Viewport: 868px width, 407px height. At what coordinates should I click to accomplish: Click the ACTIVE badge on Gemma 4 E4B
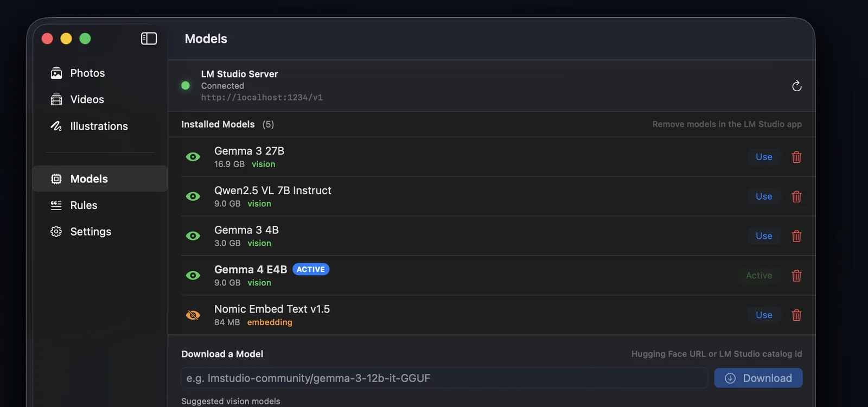tap(311, 270)
